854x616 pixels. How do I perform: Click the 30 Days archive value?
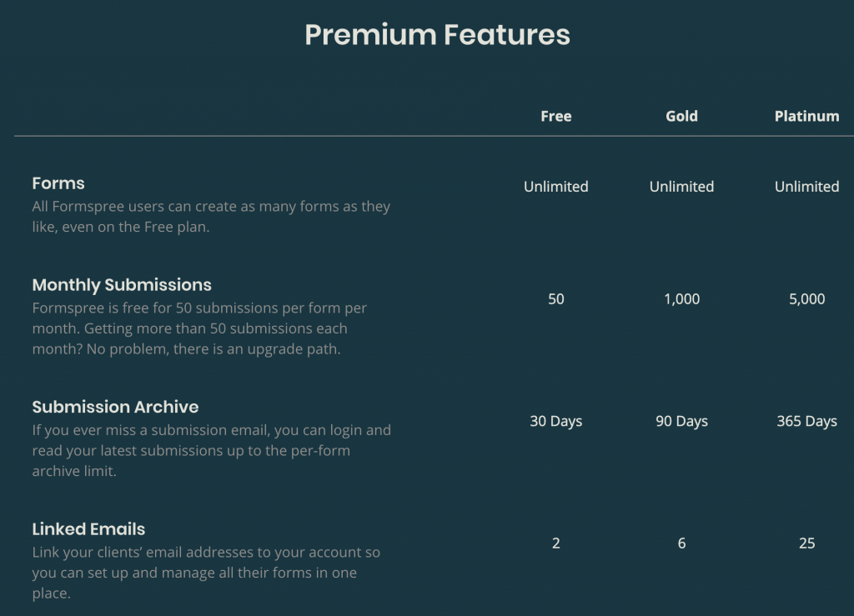pyautogui.click(x=556, y=421)
